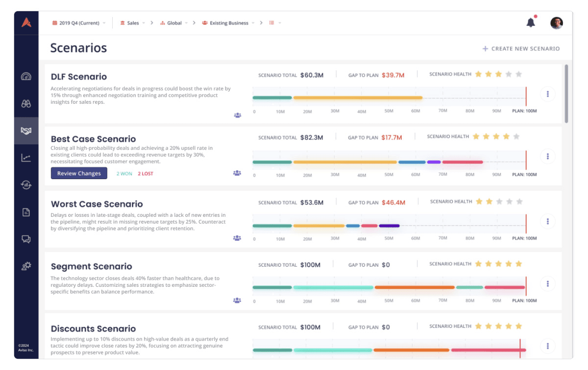Image resolution: width=588 pixels, height=370 pixels.
Task: Click the 2 WON label
Action: [124, 174]
